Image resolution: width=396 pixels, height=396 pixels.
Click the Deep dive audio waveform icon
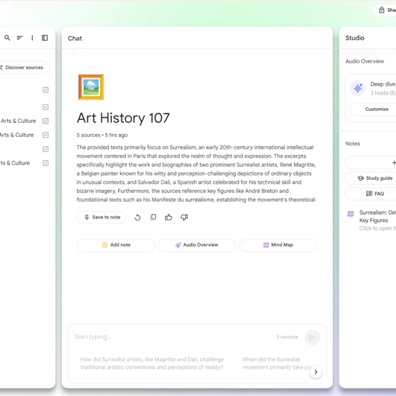pyautogui.click(x=358, y=88)
